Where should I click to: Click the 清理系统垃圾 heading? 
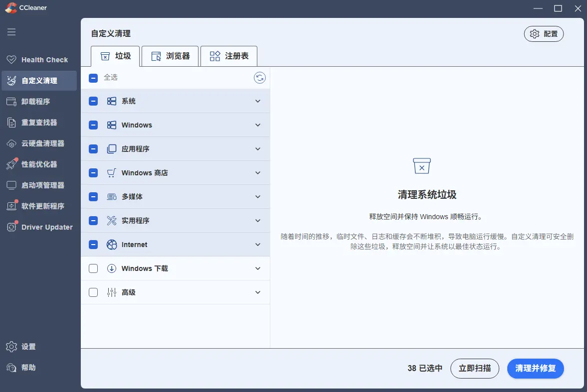[x=427, y=194]
